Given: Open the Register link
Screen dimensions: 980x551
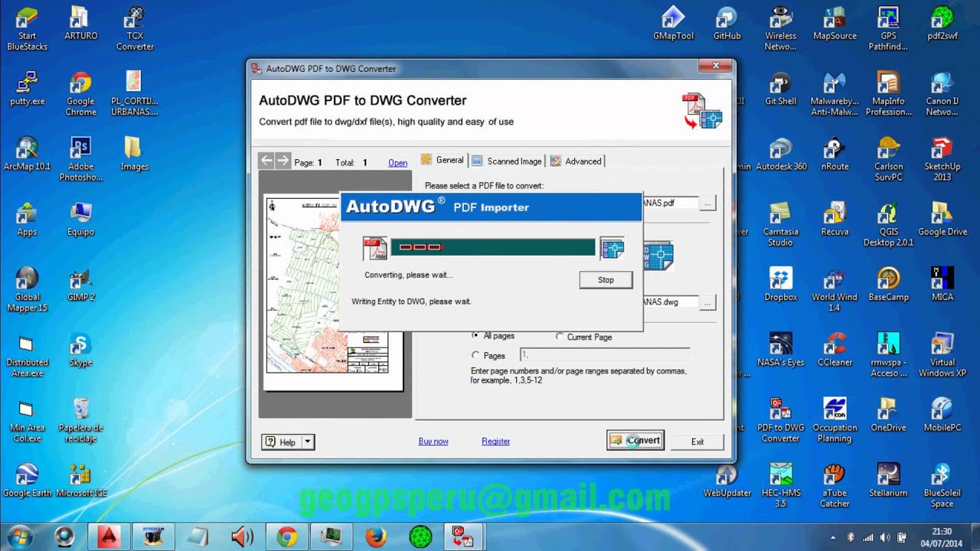Looking at the screenshot, I should click(495, 442).
